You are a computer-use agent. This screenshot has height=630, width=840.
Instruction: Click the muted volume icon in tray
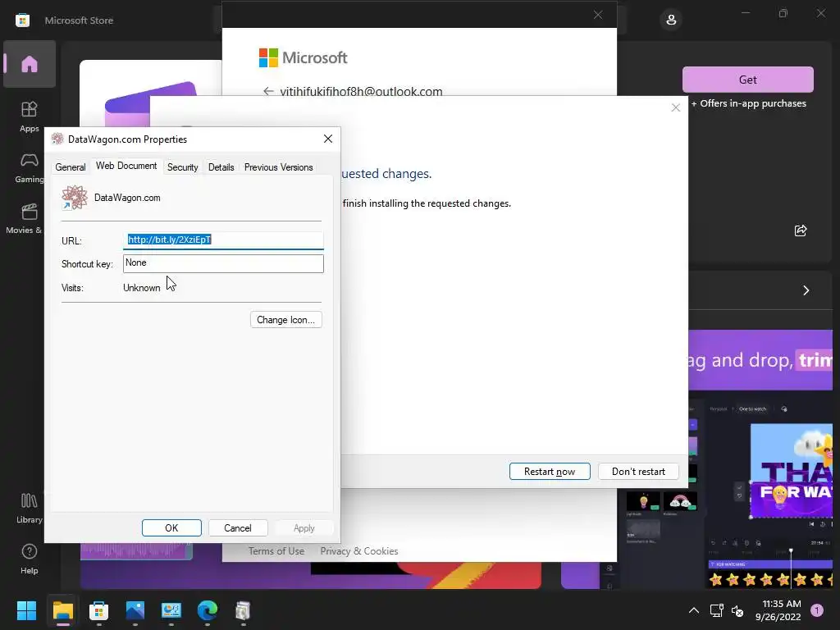click(x=737, y=610)
